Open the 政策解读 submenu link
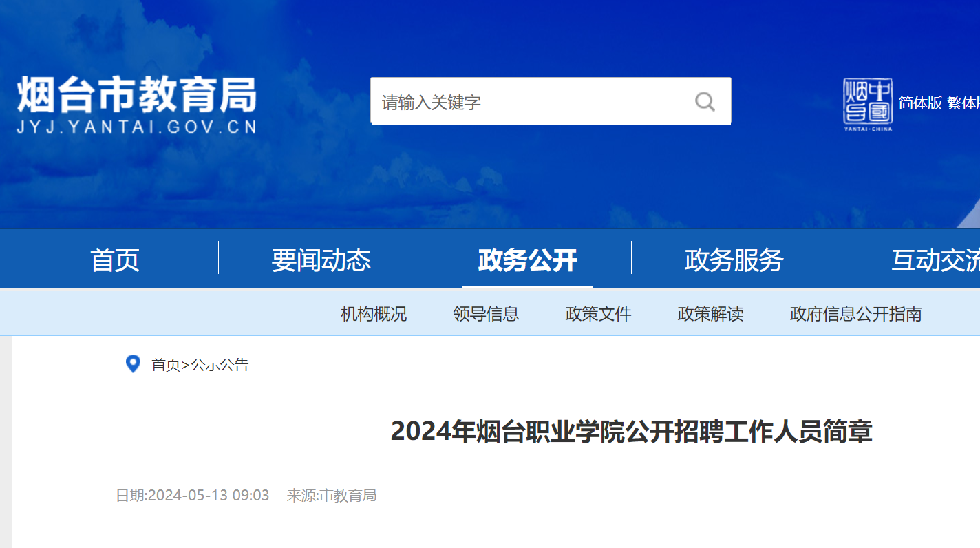Image resolution: width=980 pixels, height=548 pixels. coord(710,314)
